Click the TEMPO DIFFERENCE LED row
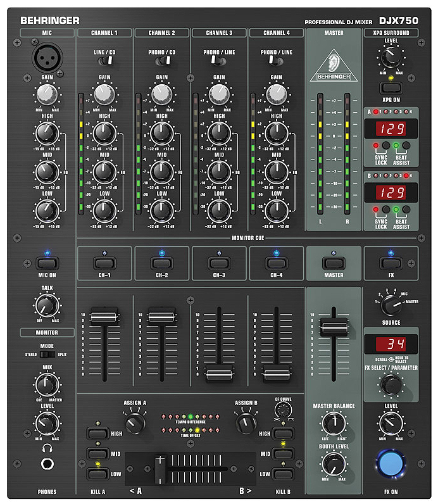The width and height of the screenshot is (438, 504). (191, 417)
